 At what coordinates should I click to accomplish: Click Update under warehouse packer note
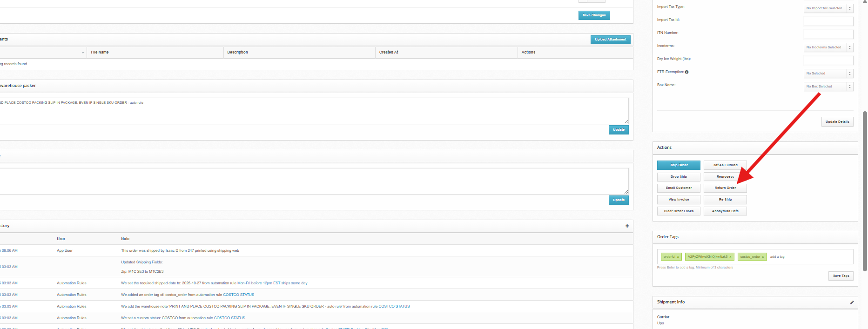click(619, 130)
